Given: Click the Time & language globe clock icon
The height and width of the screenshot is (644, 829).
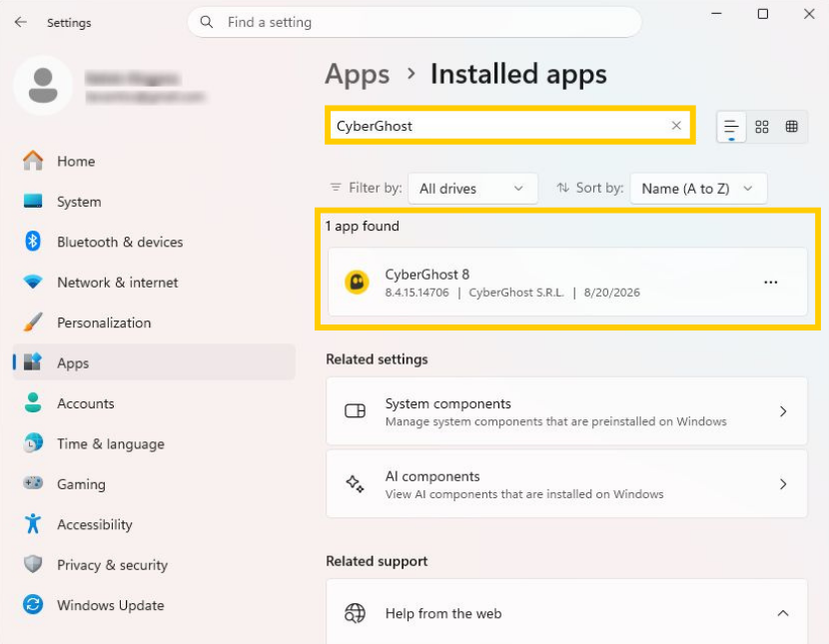Looking at the screenshot, I should click(x=33, y=443).
